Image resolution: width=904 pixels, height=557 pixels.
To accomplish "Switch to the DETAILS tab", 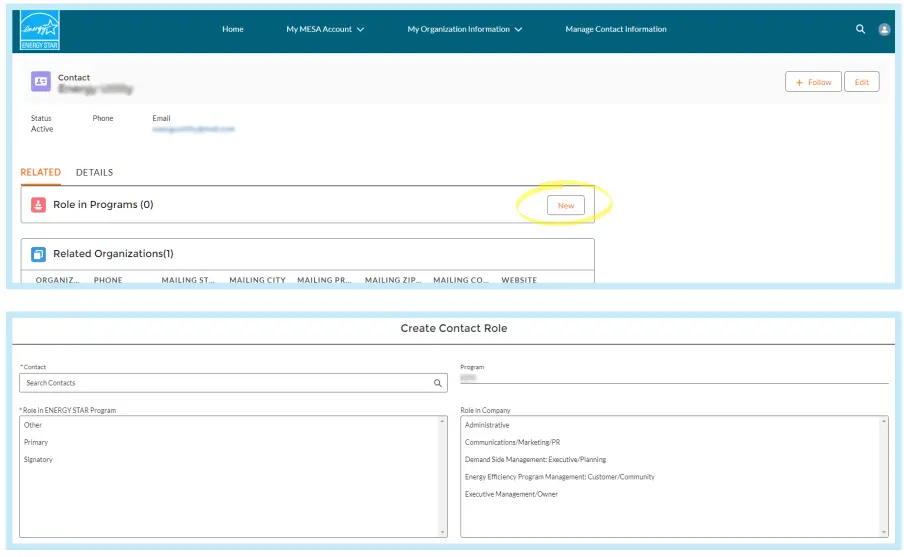I will coord(95,172).
